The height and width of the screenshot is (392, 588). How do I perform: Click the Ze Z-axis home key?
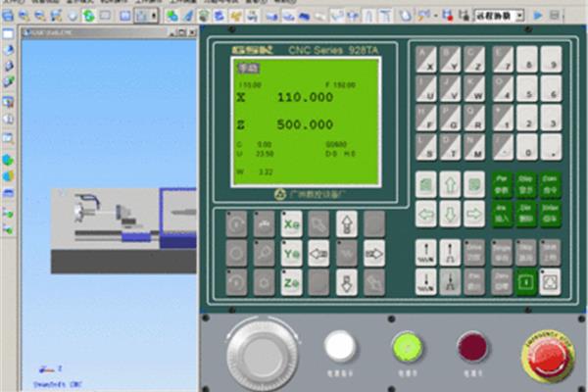291,282
